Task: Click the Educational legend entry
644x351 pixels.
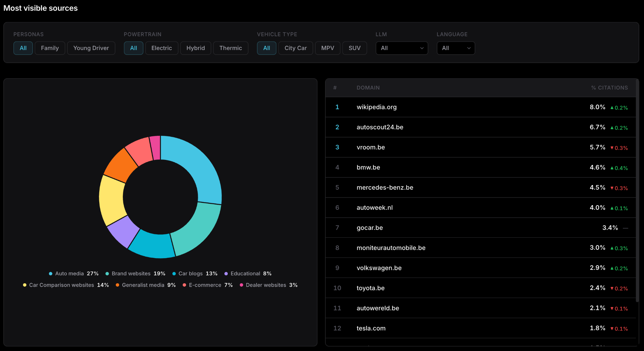Action: 248,274
